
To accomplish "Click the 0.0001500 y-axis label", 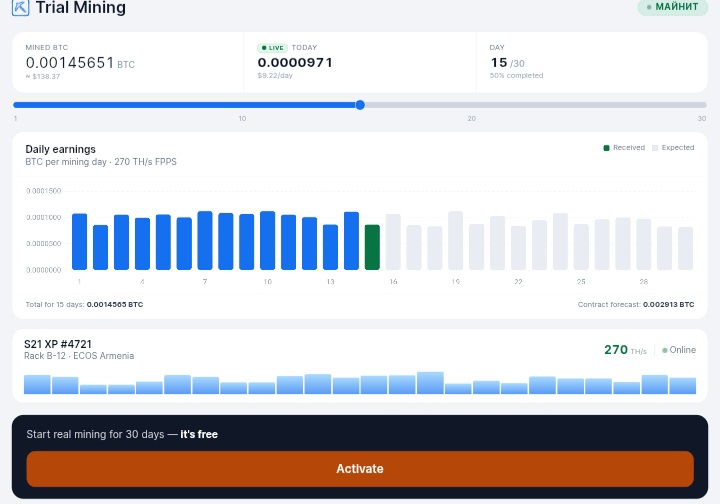I will 44,191.
